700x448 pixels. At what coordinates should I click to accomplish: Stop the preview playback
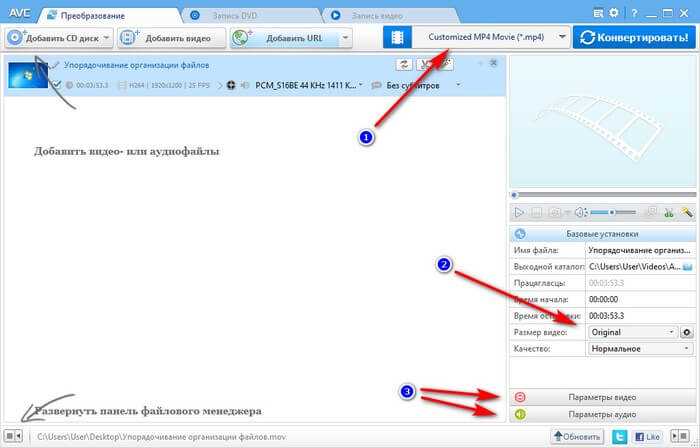click(x=537, y=212)
